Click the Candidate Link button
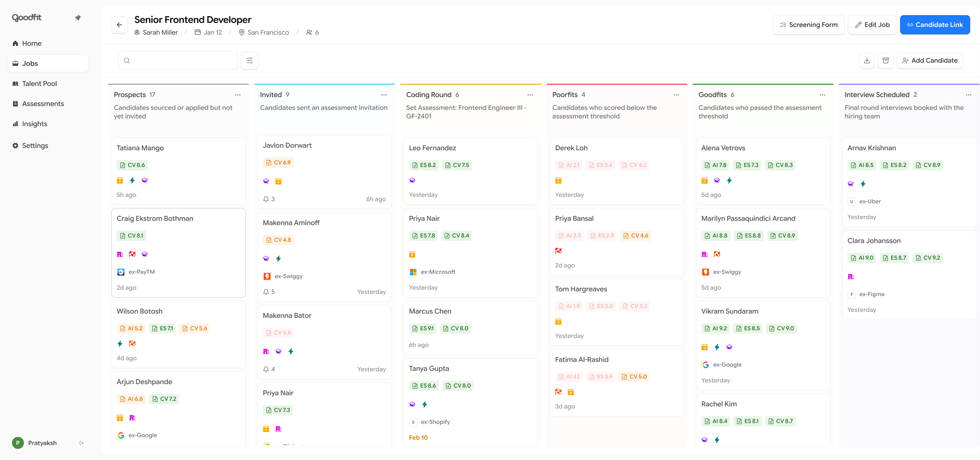 935,25
